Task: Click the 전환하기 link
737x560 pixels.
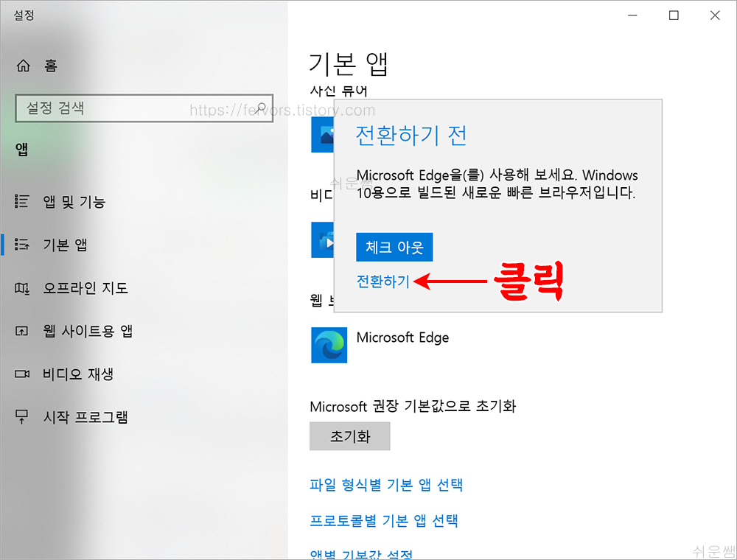Action: point(383,281)
